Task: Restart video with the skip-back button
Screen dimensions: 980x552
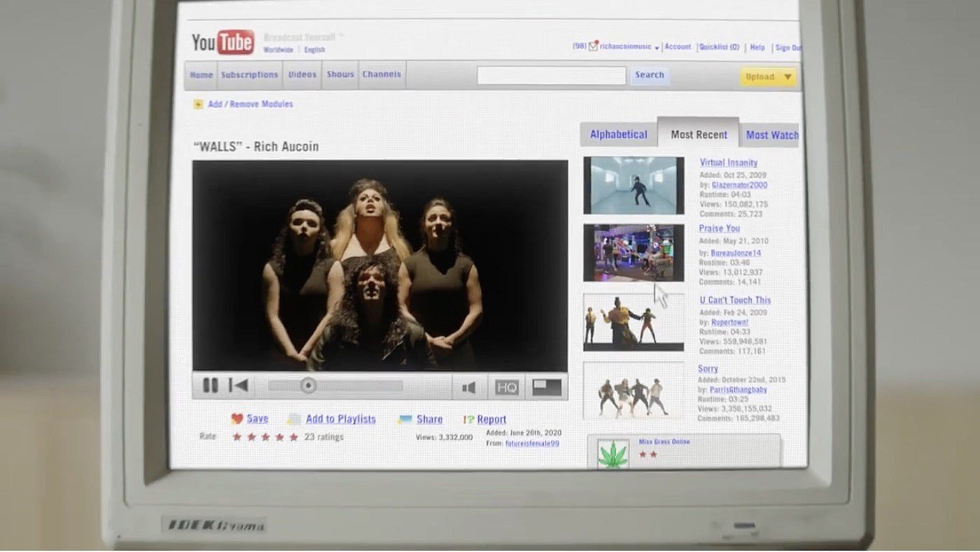Action: point(238,385)
